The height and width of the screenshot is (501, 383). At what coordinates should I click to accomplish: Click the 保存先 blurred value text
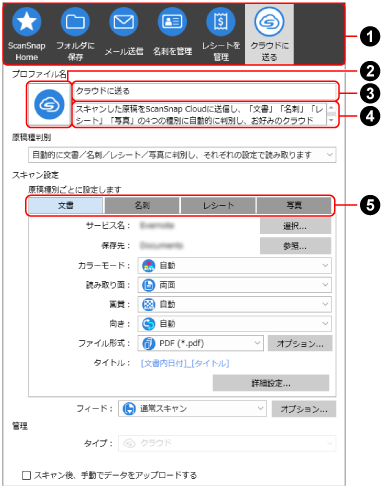click(x=161, y=246)
